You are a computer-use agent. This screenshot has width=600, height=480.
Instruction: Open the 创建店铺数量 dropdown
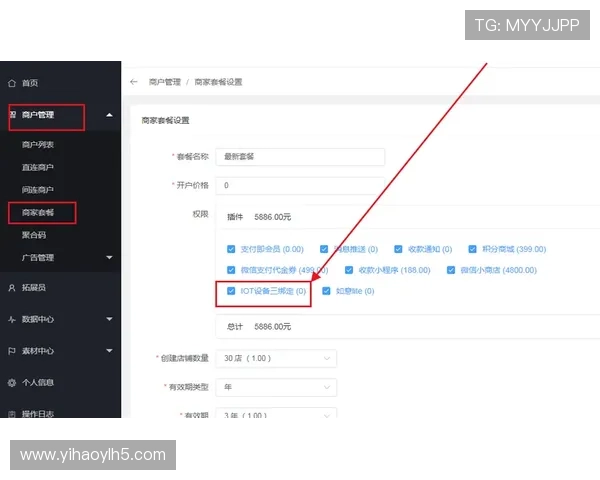click(276, 358)
